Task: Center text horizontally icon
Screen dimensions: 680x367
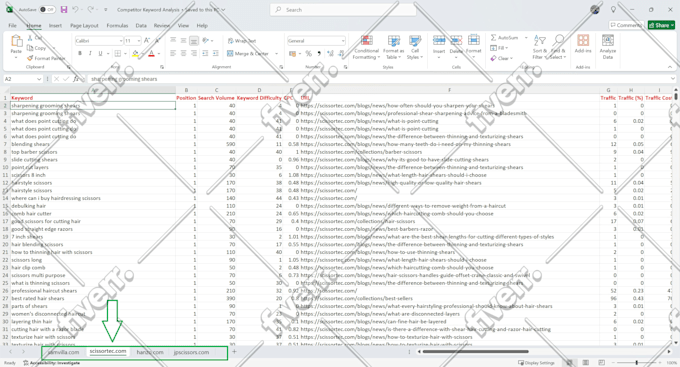Action: (183, 53)
